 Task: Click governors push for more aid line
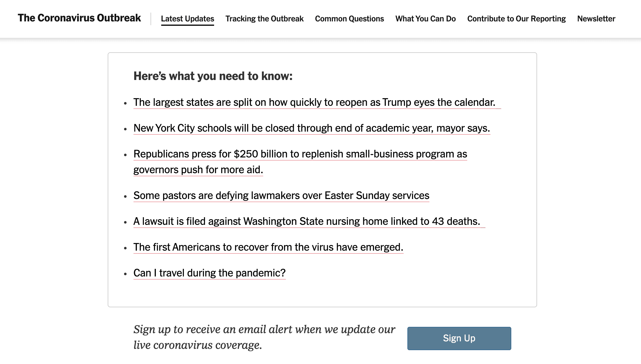198,170
